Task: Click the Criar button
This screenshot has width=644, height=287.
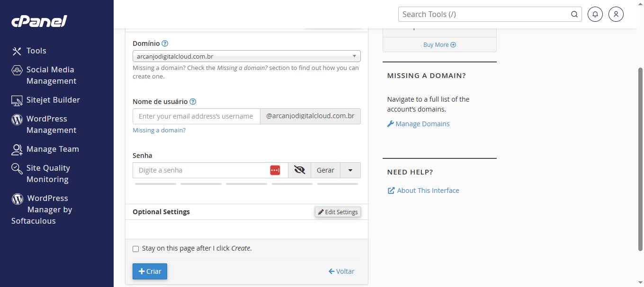Action: pyautogui.click(x=150, y=271)
